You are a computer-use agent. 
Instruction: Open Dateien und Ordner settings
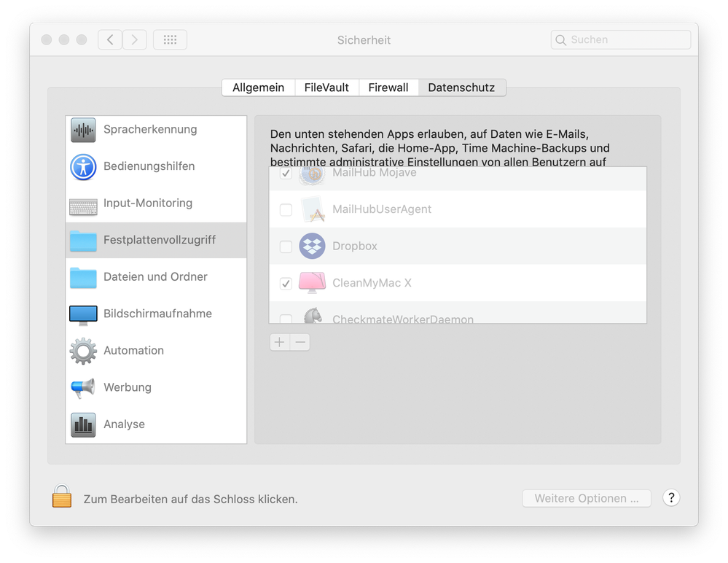[82, 277]
